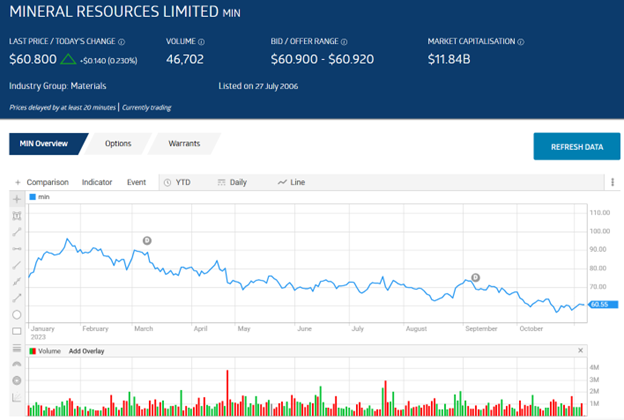Select the circle drawing tool
The width and height of the screenshot is (624, 420).
17,315
